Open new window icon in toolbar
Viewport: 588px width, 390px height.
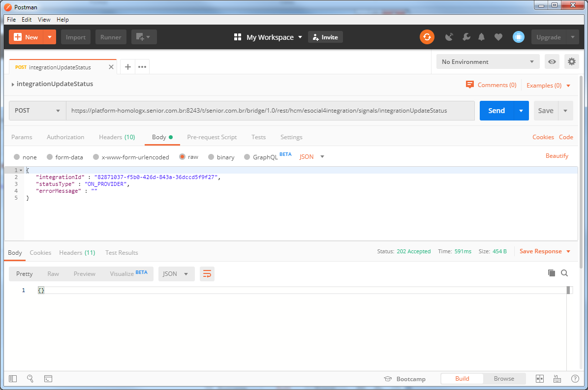(x=144, y=37)
